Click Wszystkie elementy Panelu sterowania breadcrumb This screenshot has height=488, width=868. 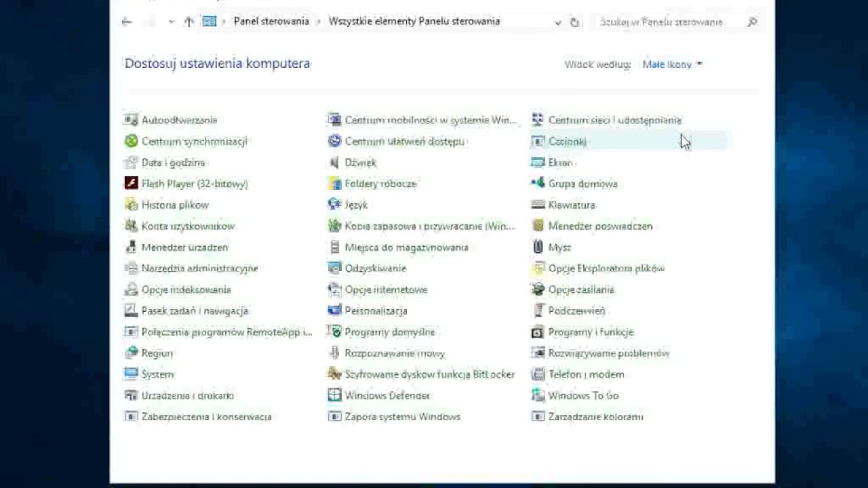[x=414, y=22]
